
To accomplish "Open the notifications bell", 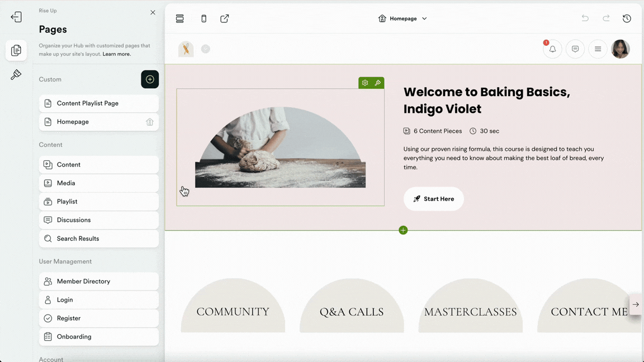I will 552,49.
